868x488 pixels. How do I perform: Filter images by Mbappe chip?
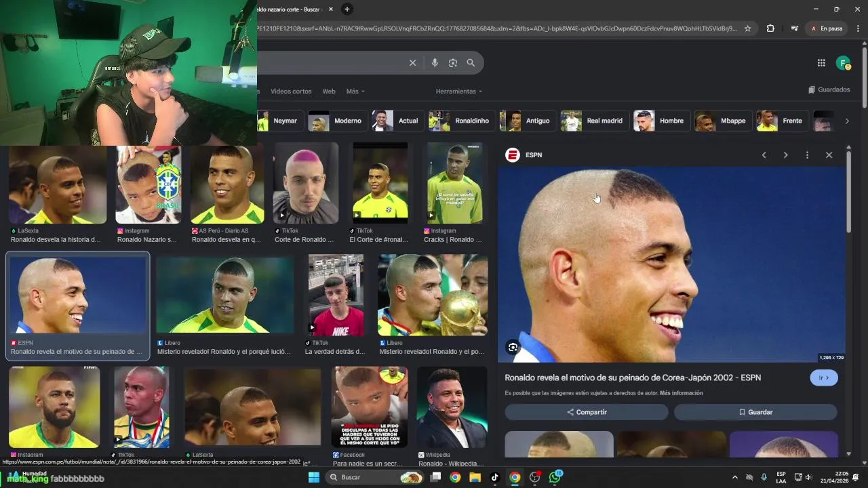(723, 121)
